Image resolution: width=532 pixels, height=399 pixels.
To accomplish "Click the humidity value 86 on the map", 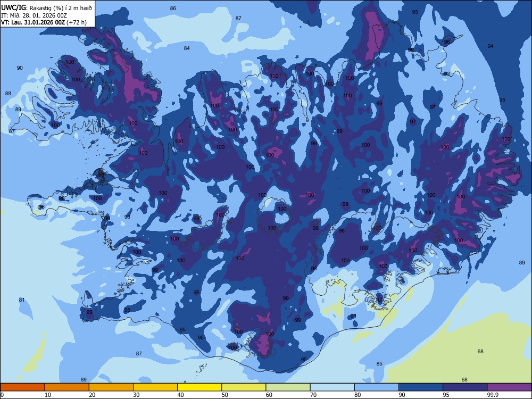I will (173, 9).
